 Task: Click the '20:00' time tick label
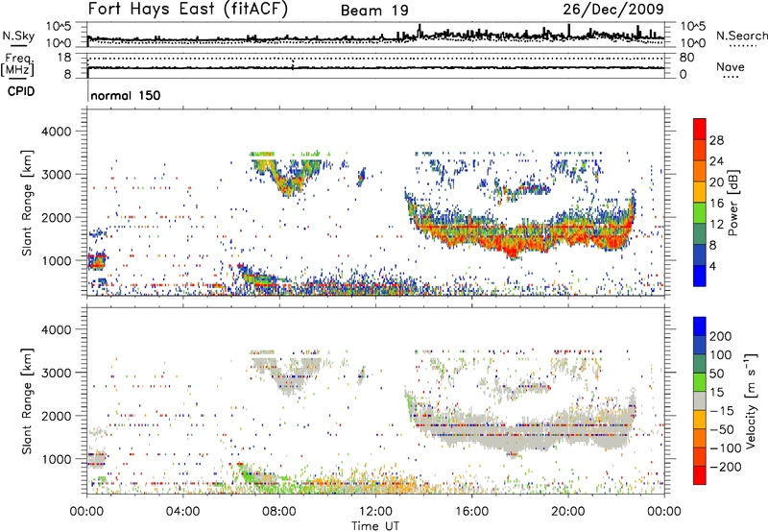click(x=567, y=512)
